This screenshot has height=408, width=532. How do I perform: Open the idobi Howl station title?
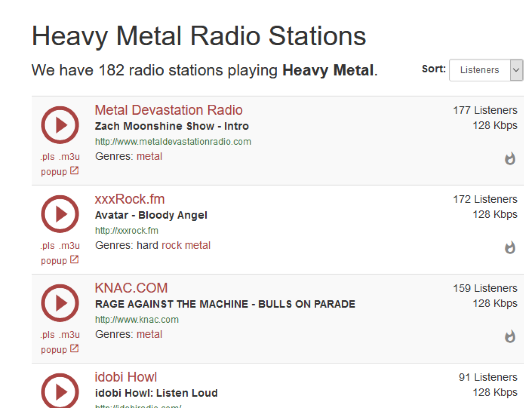pyautogui.click(x=126, y=377)
